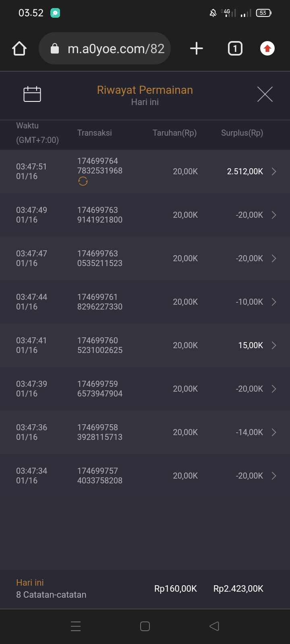Viewport: 290px width, 644px height.
Task: Expand the 15,00K surplus row chevron
Action: pyautogui.click(x=274, y=345)
